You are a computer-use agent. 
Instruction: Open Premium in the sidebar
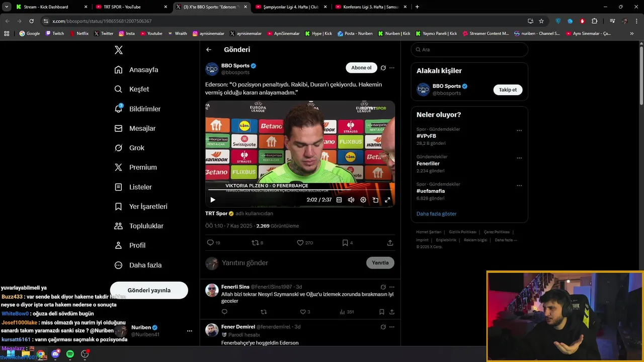135,167
